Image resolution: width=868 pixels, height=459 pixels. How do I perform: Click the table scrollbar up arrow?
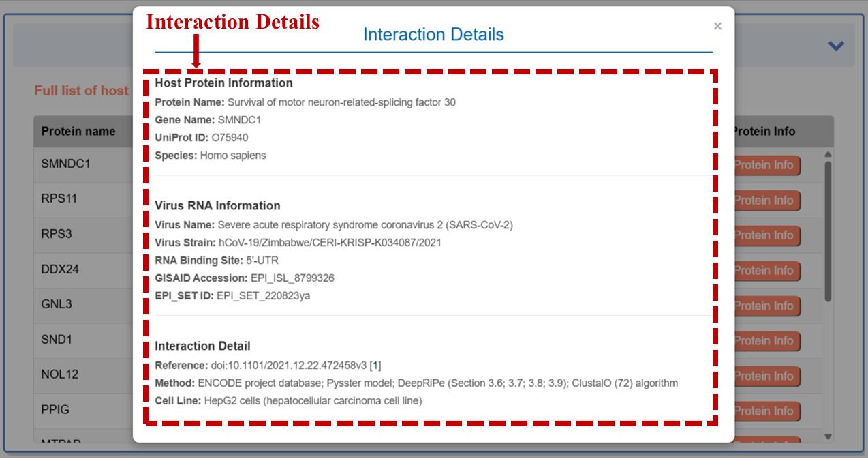pos(828,155)
